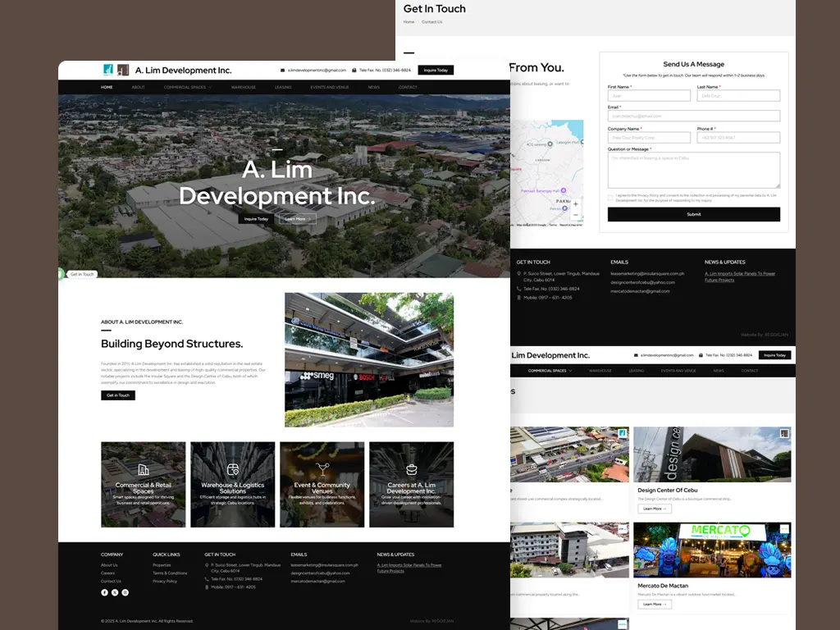Expand Commercial Spaces menu in lower-right page navbar
This screenshot has width=840, height=630.
tap(550, 371)
